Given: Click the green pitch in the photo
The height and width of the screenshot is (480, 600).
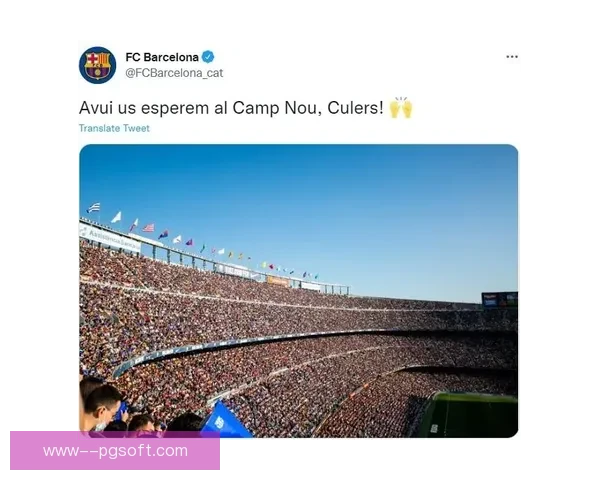Looking at the screenshot, I should [x=470, y=415].
